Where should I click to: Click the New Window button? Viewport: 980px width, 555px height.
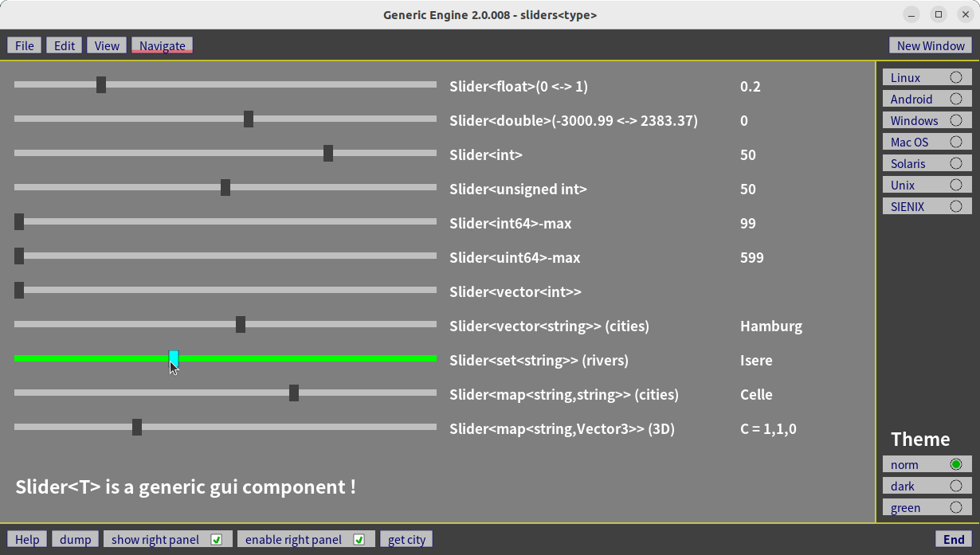tap(930, 45)
